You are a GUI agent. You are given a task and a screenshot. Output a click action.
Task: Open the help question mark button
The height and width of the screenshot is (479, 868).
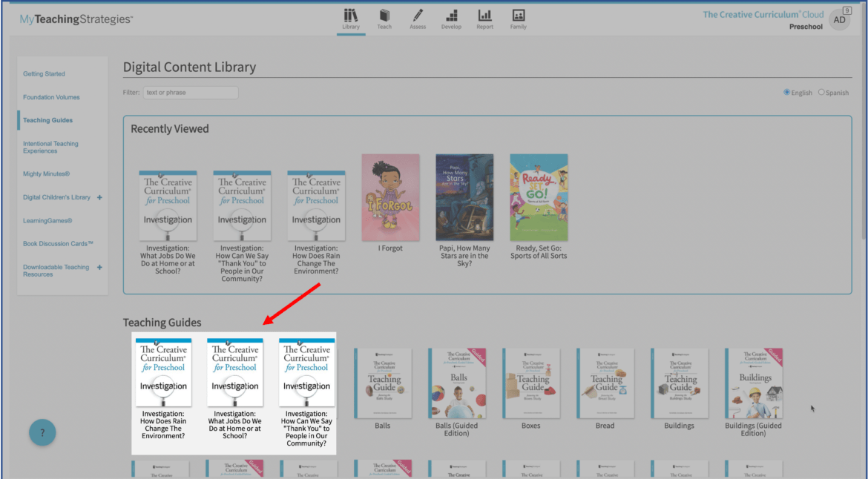point(42,433)
